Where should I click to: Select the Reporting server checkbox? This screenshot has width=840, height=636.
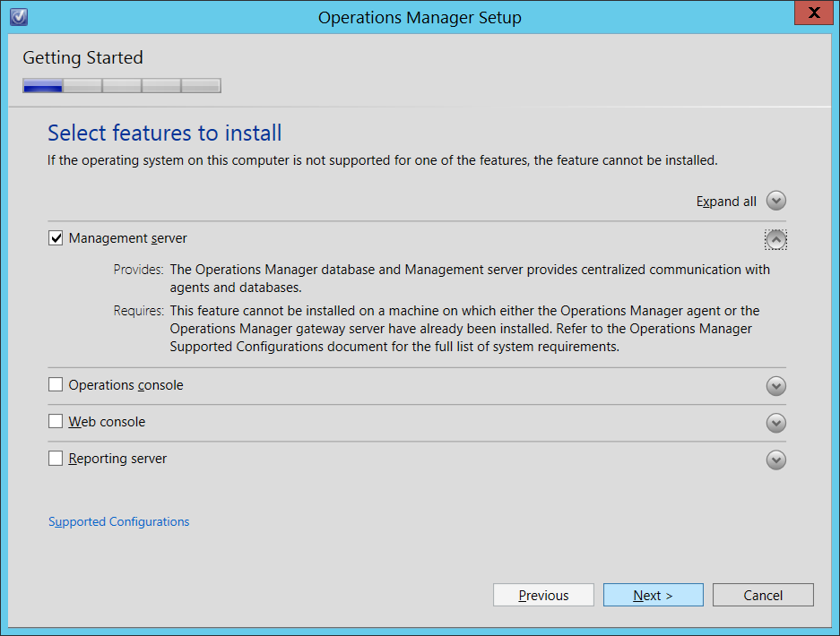pyautogui.click(x=56, y=458)
